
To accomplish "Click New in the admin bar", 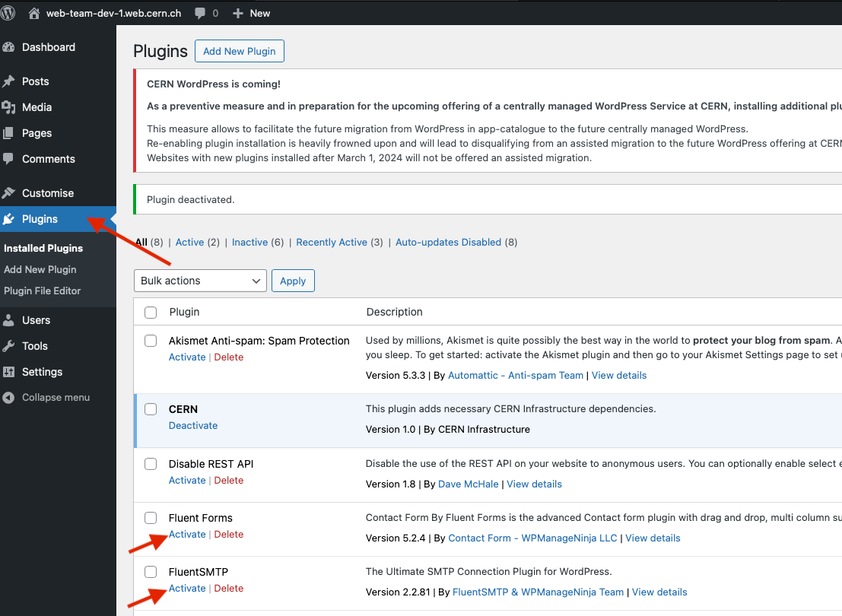I will click(x=260, y=14).
